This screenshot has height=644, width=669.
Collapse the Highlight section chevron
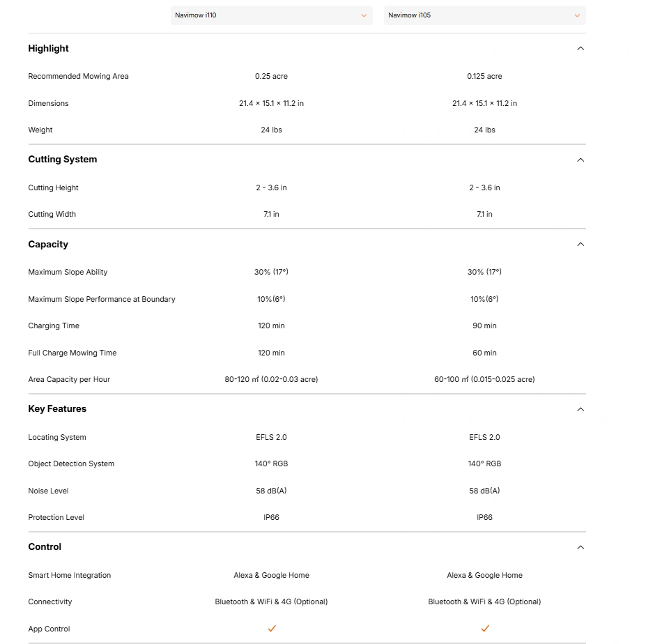tap(580, 49)
